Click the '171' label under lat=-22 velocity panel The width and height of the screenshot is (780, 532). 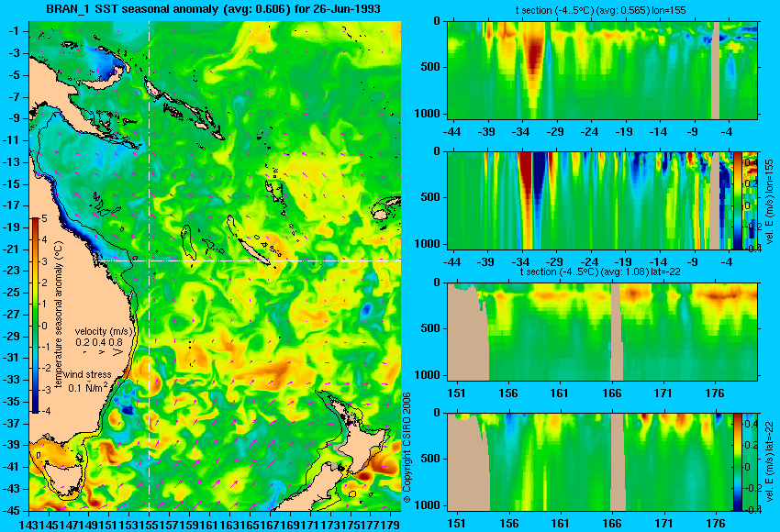(x=663, y=524)
